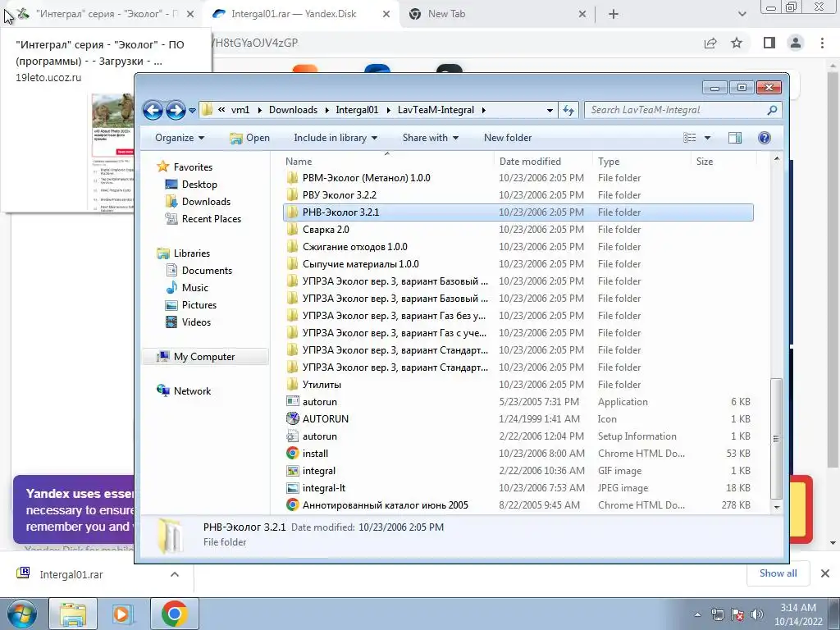Open Include in library dropdown

point(336,138)
